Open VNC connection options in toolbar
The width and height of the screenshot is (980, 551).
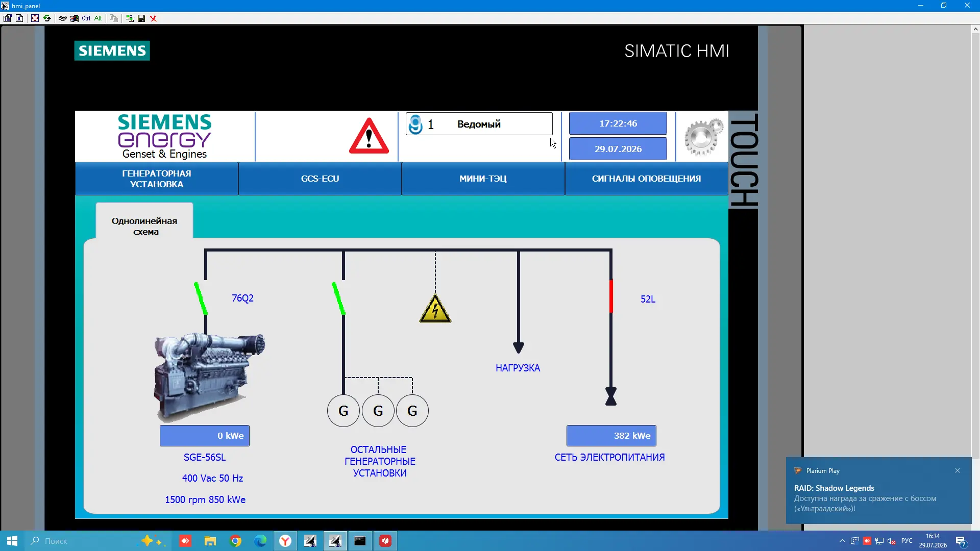[x=7, y=18]
